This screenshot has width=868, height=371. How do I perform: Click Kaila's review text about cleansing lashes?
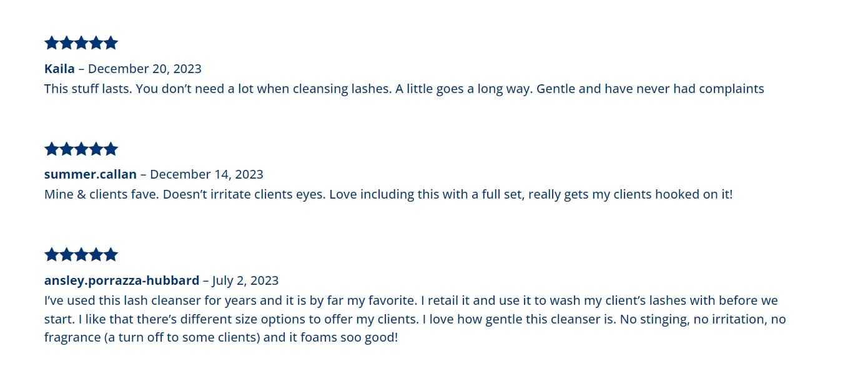click(x=403, y=89)
